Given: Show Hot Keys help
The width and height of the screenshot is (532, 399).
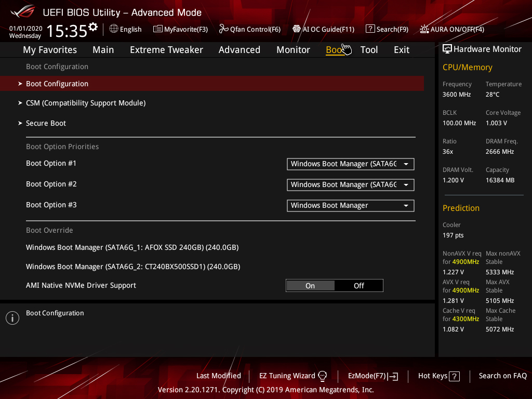Looking at the screenshot, I should point(433,376).
